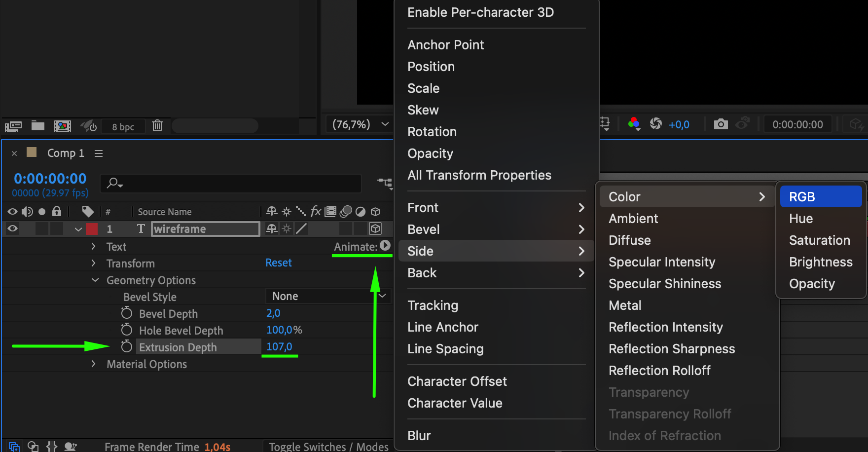Select RGB from the Color submenu

pyautogui.click(x=820, y=196)
